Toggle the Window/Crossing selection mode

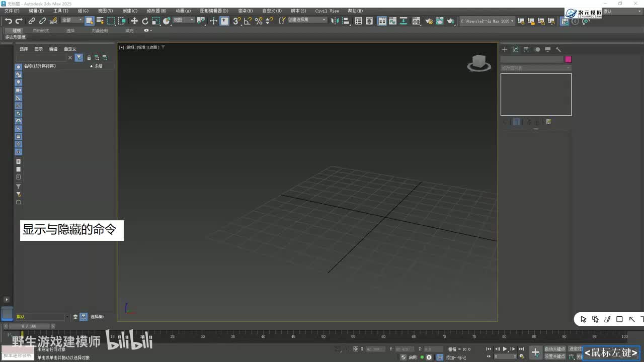[x=121, y=21]
